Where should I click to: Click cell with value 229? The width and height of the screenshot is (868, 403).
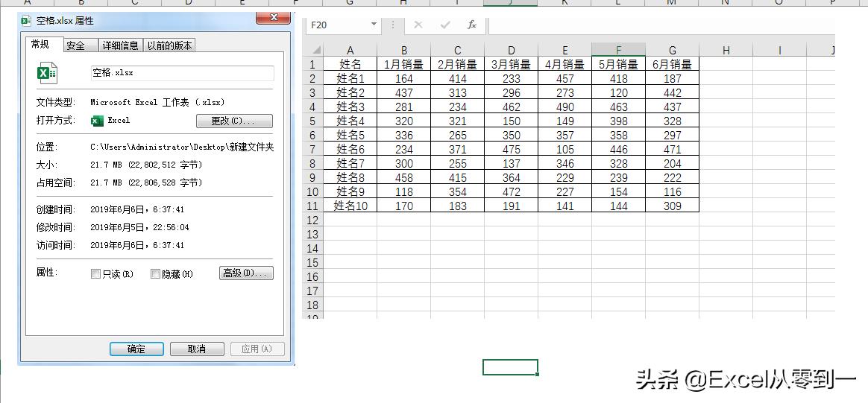(565, 177)
